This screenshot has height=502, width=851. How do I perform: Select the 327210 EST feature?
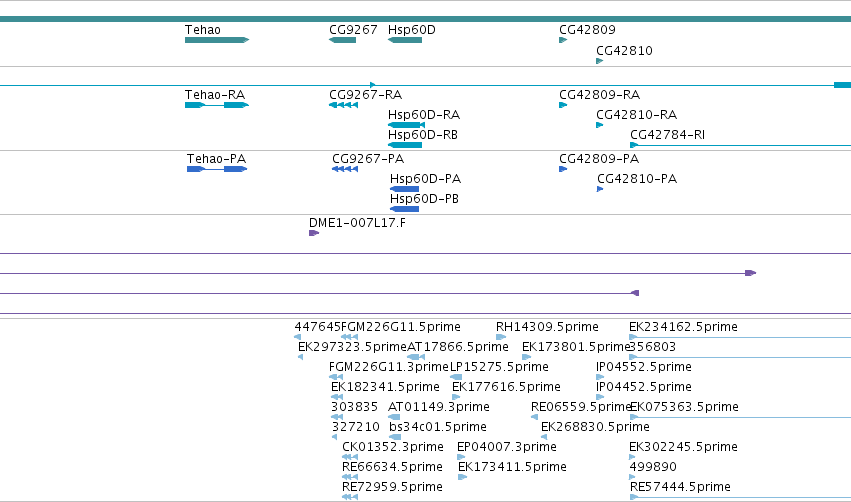[334, 437]
